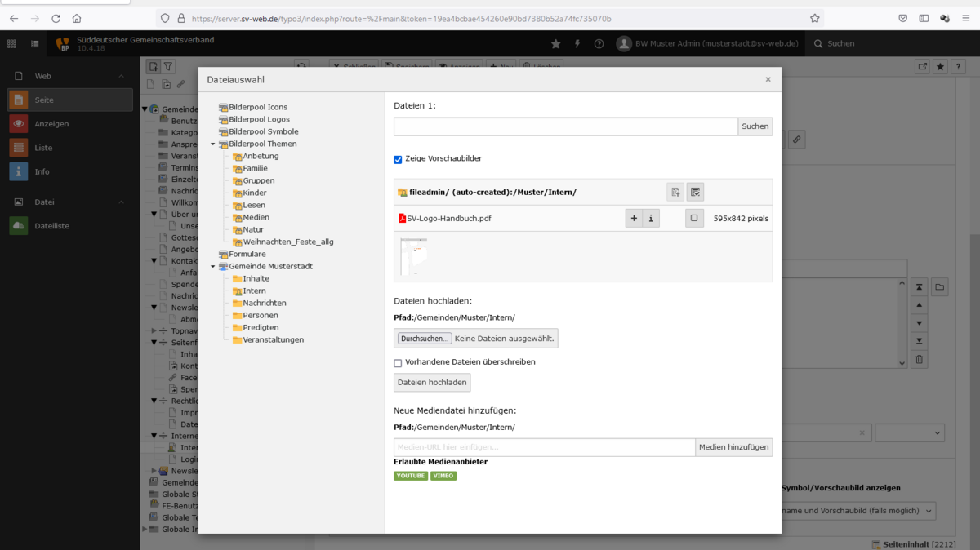
Task: Uncheck Zeige Vorschaubilder checkbox
Action: (399, 160)
